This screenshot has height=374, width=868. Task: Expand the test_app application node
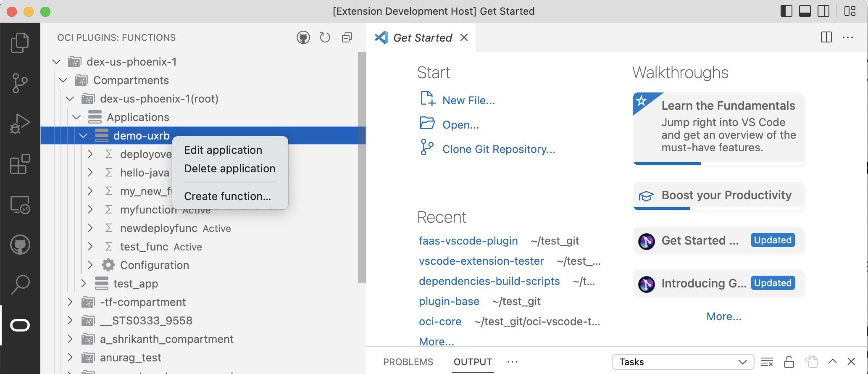84,284
